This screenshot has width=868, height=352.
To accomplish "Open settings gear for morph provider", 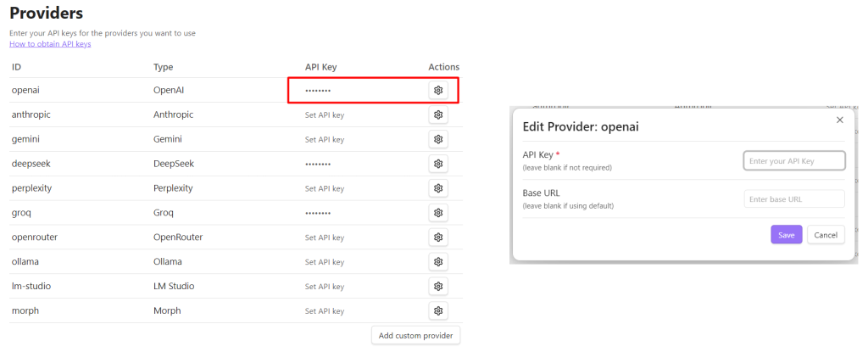I will coord(438,310).
